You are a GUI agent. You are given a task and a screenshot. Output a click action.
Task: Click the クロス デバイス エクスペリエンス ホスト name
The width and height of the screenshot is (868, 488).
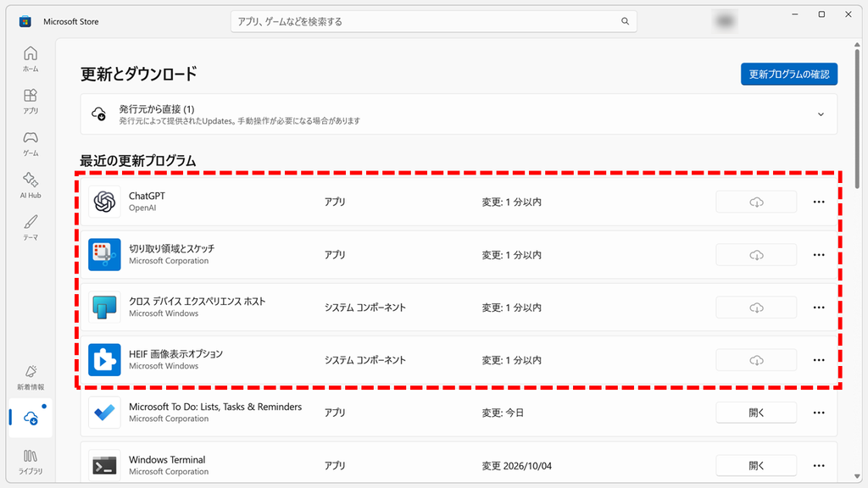197,301
